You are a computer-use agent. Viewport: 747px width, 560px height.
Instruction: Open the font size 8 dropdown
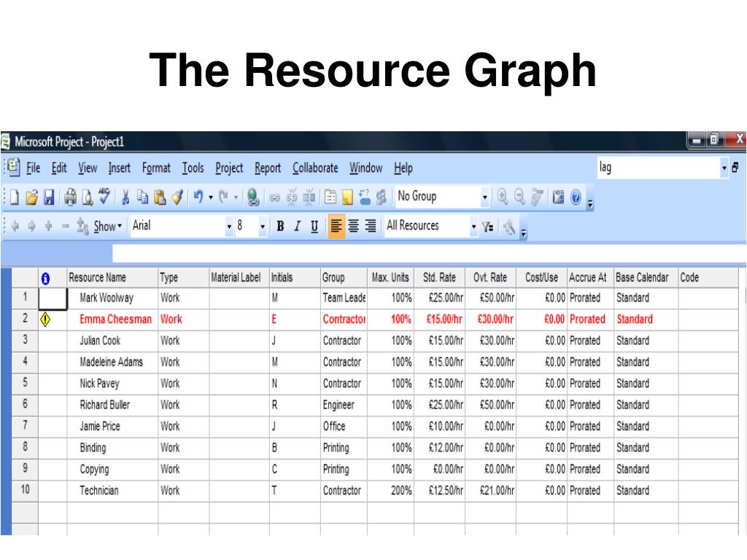262,226
